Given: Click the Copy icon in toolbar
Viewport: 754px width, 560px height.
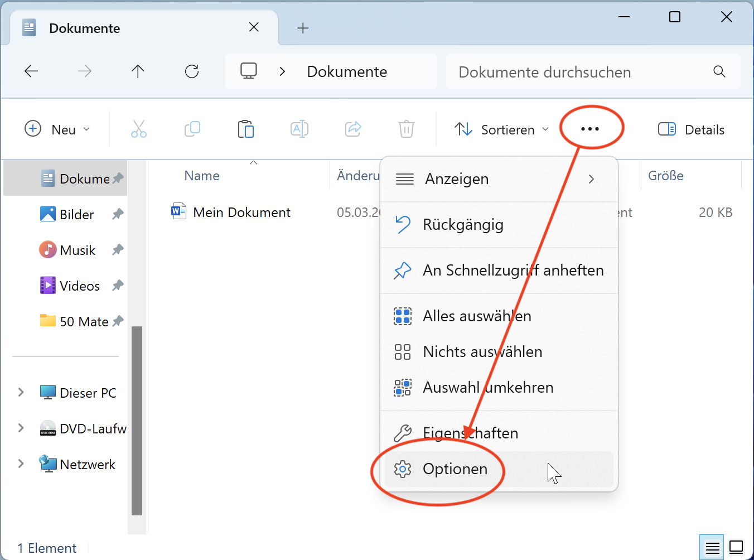Looking at the screenshot, I should [x=192, y=129].
